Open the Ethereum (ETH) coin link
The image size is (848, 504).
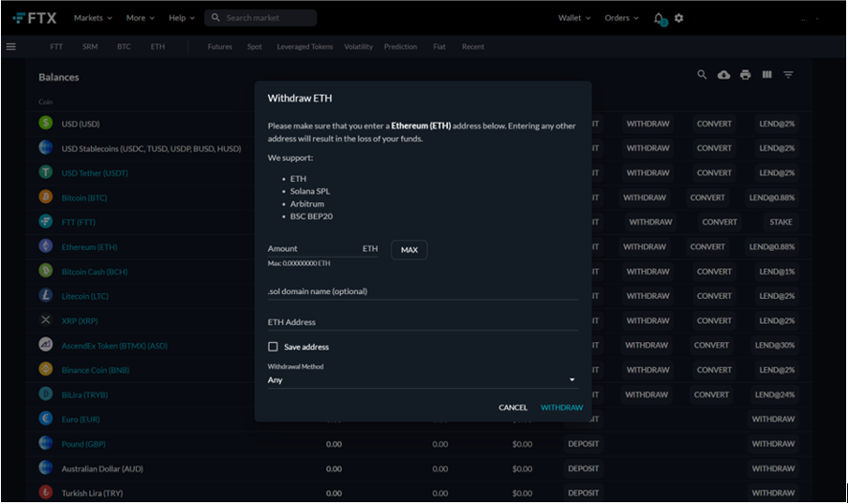pyautogui.click(x=89, y=247)
